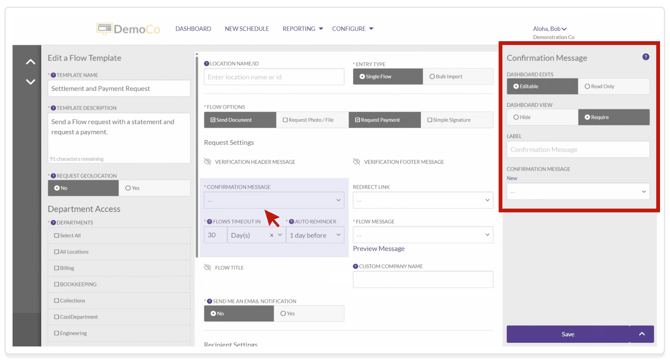The image size is (670, 364).
Task: Toggle the Send Document flow option
Action: (x=240, y=120)
